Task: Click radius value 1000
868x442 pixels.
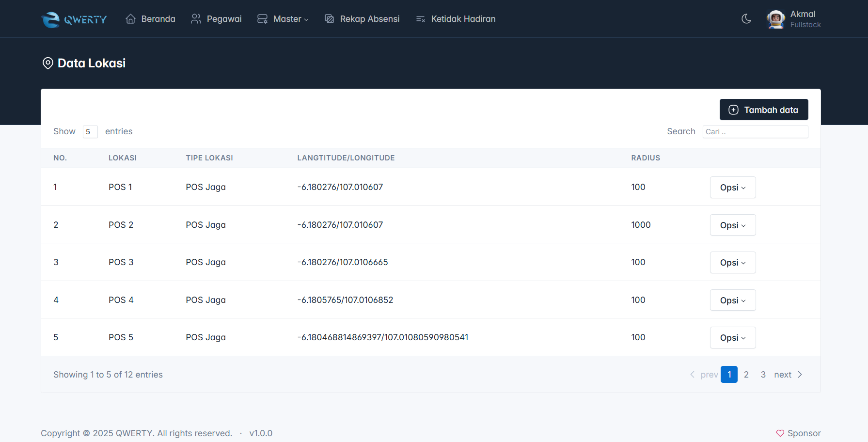Action: pos(641,225)
